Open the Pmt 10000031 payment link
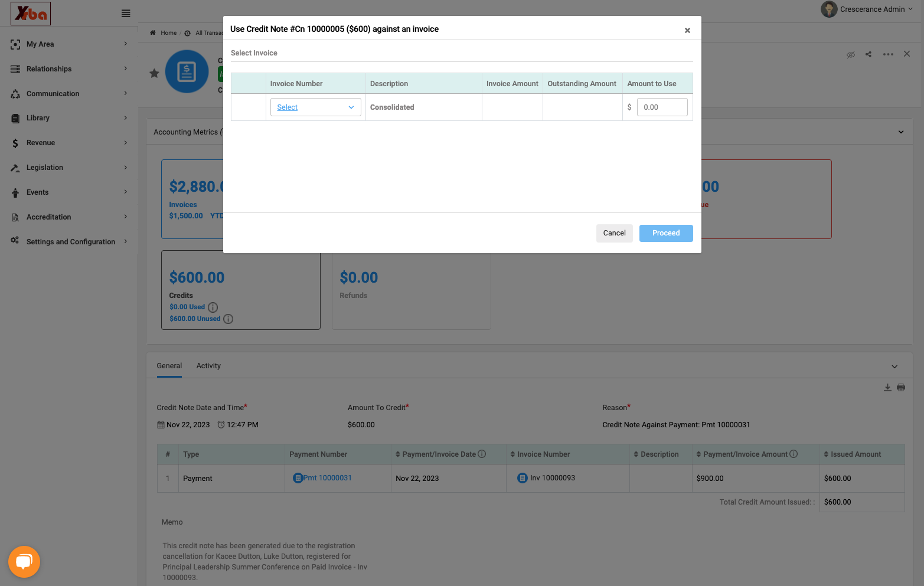Image resolution: width=924 pixels, height=586 pixels. pos(327,478)
